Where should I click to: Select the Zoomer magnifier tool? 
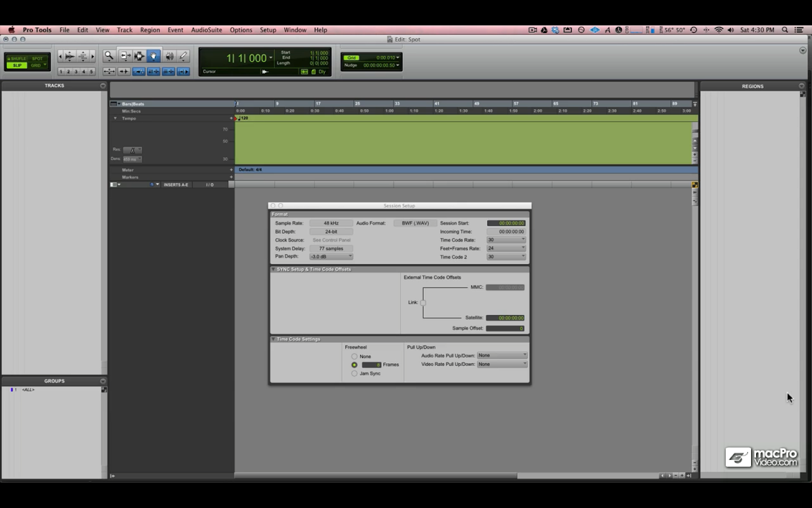click(x=109, y=56)
